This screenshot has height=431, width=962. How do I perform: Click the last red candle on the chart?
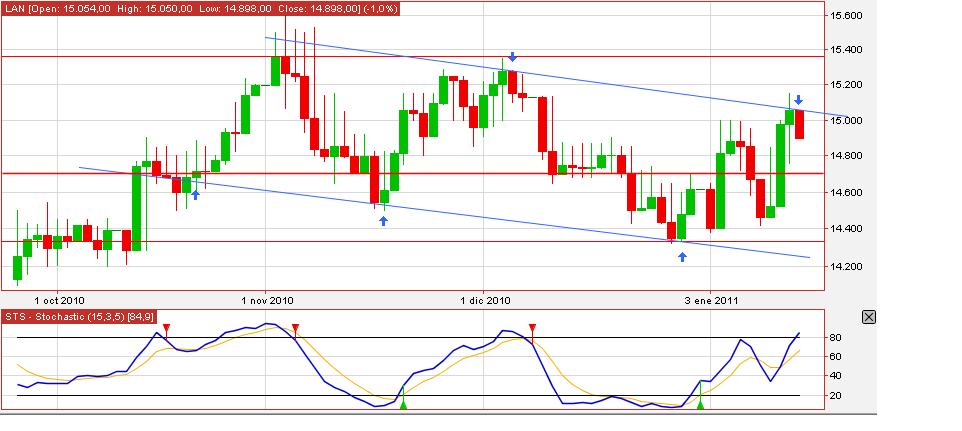(799, 125)
